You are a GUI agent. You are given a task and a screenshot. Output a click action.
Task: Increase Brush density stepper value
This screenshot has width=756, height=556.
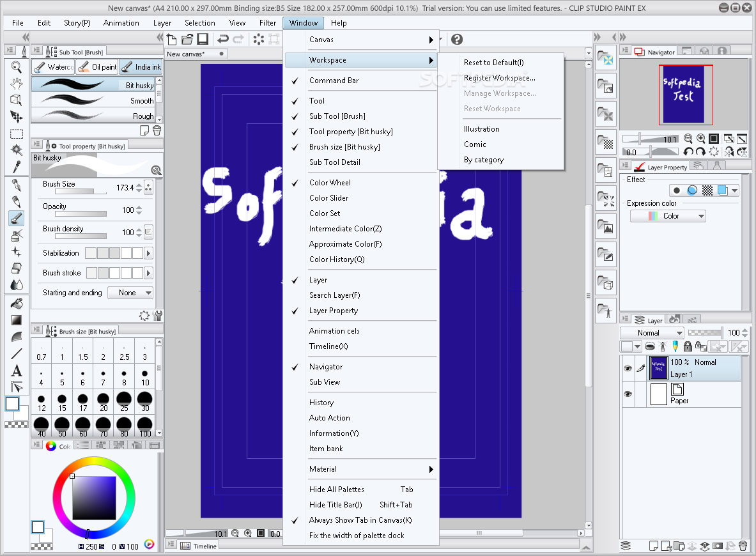(139, 230)
